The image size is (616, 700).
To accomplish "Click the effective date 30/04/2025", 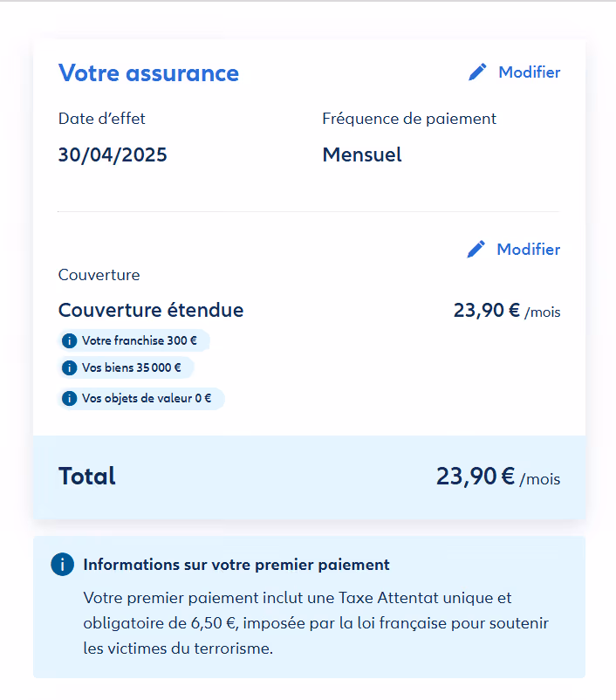I will point(113,155).
